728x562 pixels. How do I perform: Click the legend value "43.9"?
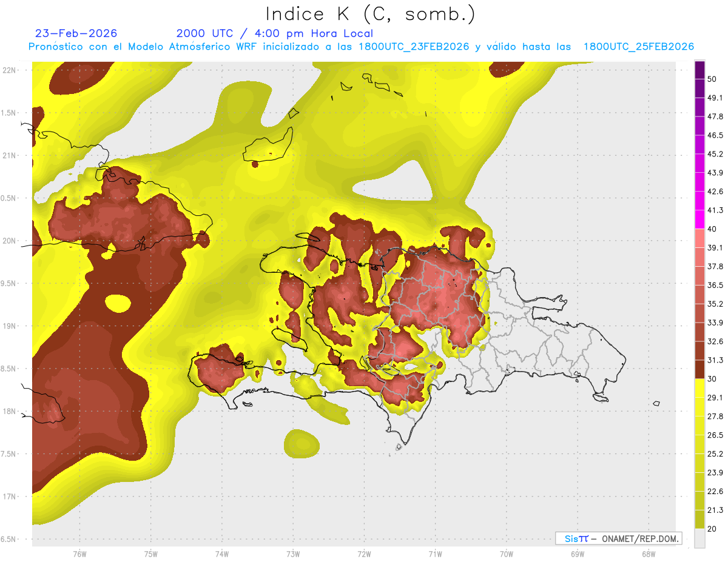[716, 173]
